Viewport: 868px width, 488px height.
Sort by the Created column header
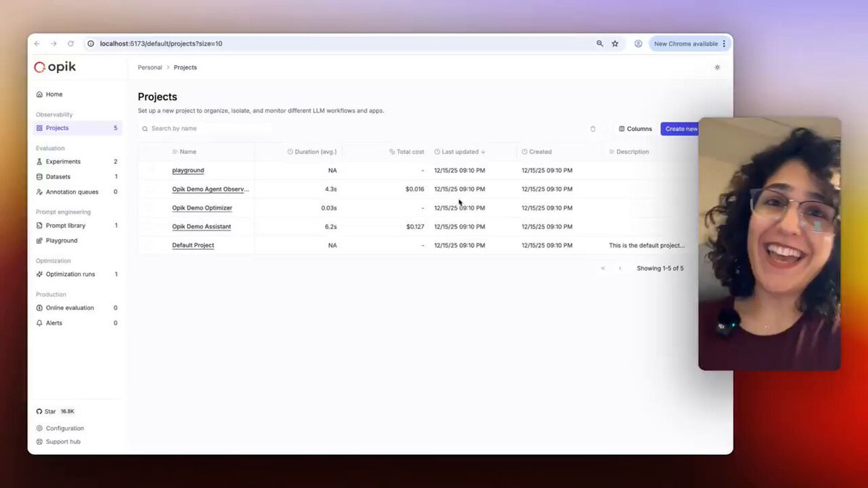pos(537,152)
